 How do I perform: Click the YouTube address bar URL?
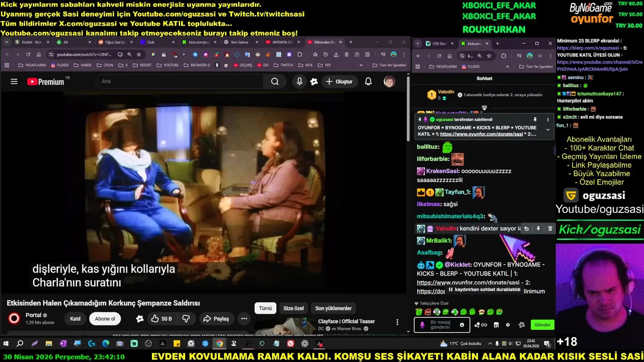(x=84, y=54)
